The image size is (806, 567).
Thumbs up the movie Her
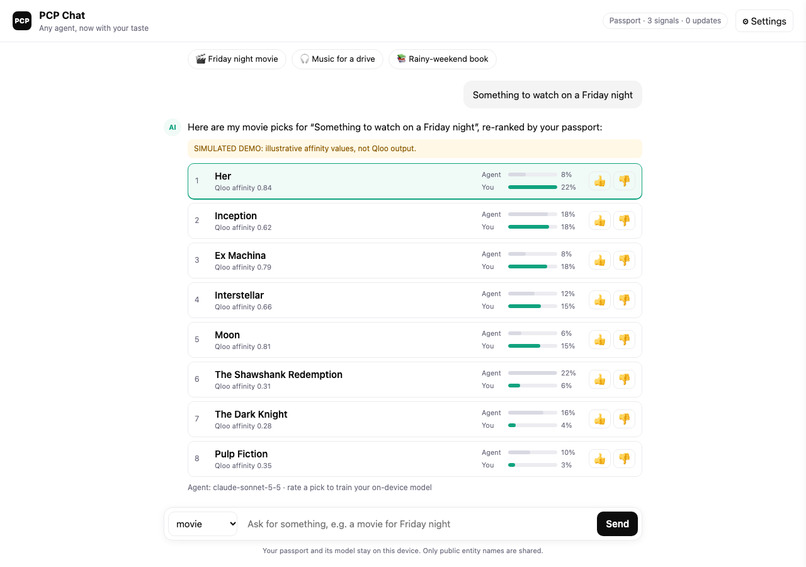599,181
